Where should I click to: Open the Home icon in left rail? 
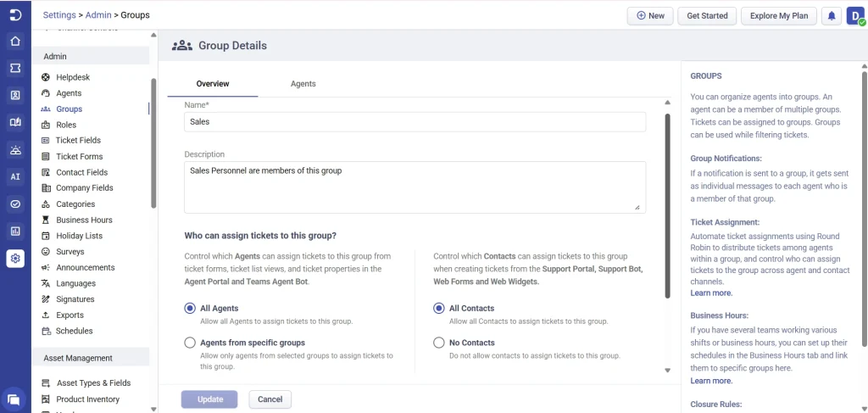[15, 41]
